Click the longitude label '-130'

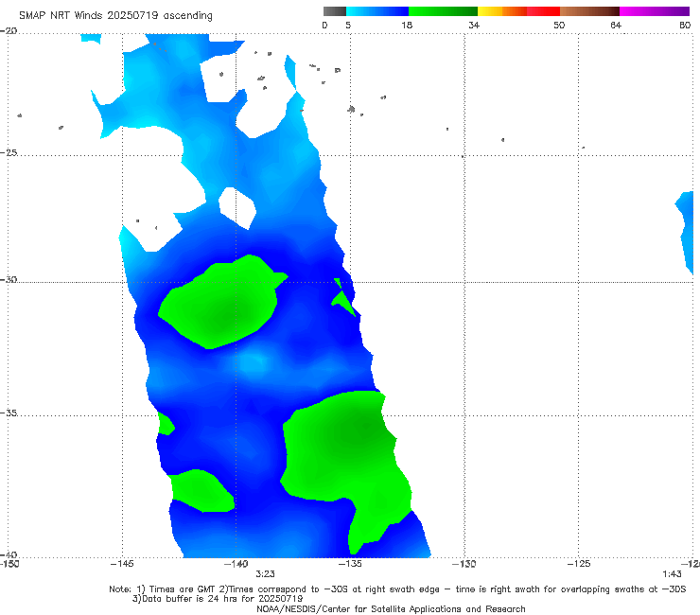tap(464, 564)
